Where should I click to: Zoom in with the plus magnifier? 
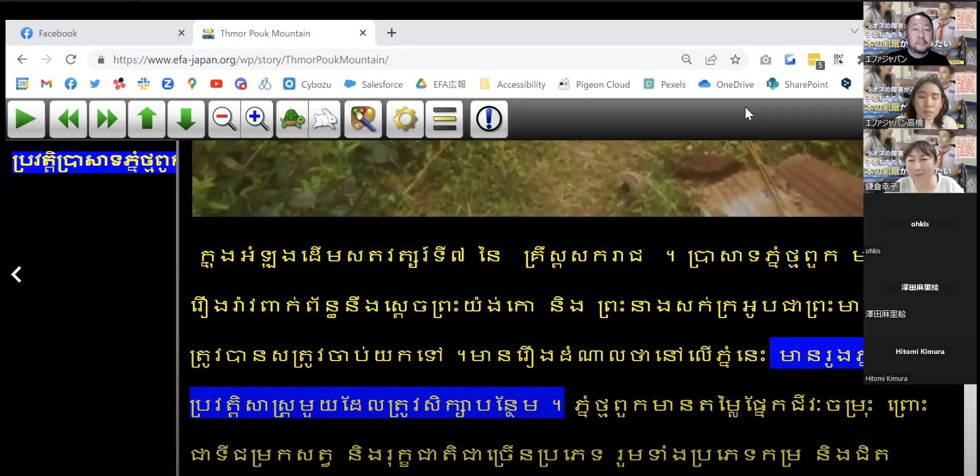257,119
